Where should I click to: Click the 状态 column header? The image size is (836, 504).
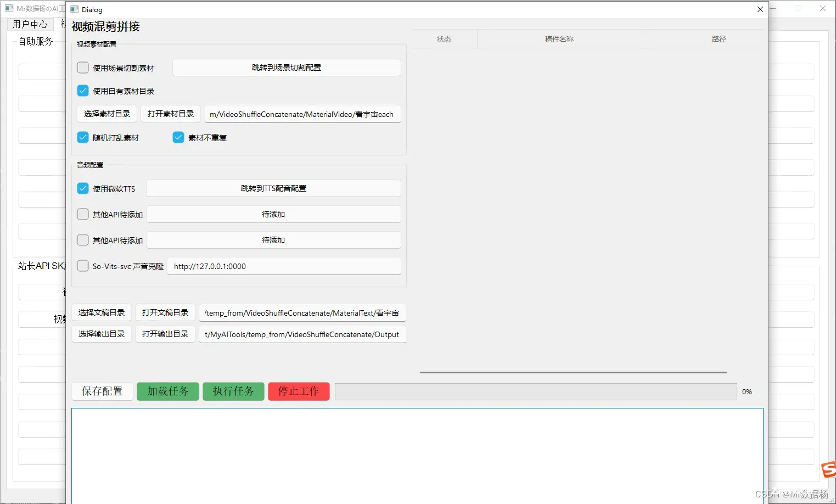click(x=444, y=39)
